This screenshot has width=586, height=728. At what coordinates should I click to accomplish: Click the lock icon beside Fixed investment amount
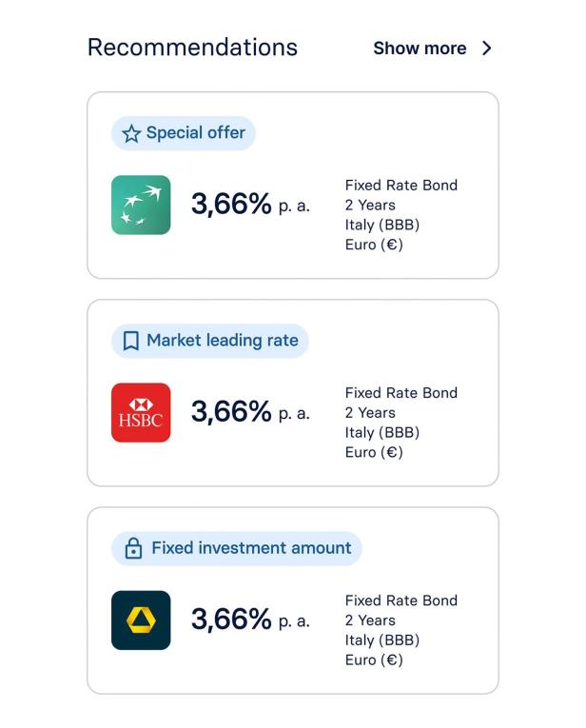(x=133, y=548)
